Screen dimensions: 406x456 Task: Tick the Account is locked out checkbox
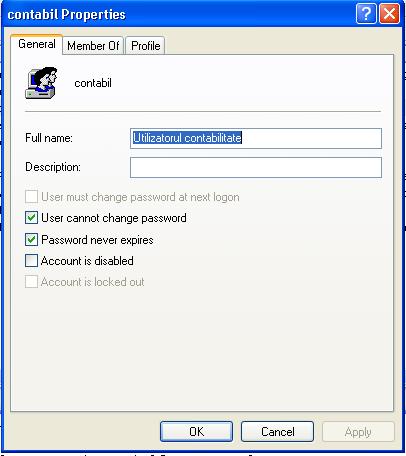(31, 282)
